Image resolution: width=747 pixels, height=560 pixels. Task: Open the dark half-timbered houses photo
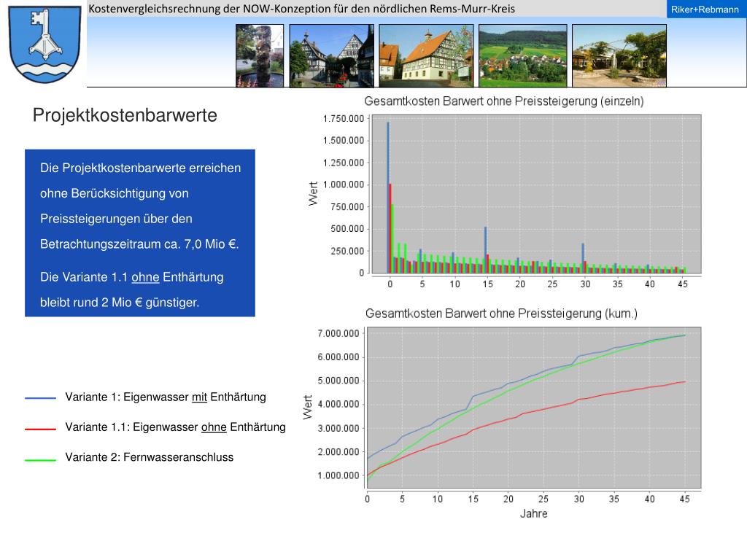pos(332,55)
